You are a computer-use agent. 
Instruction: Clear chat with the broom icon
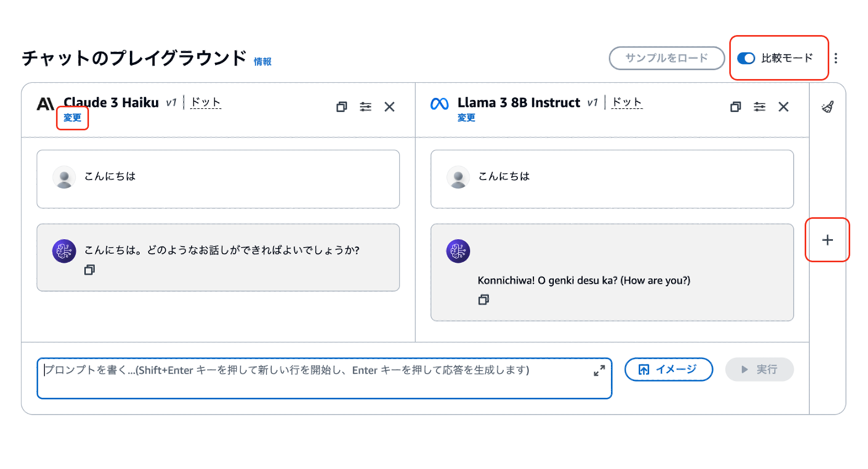point(828,107)
